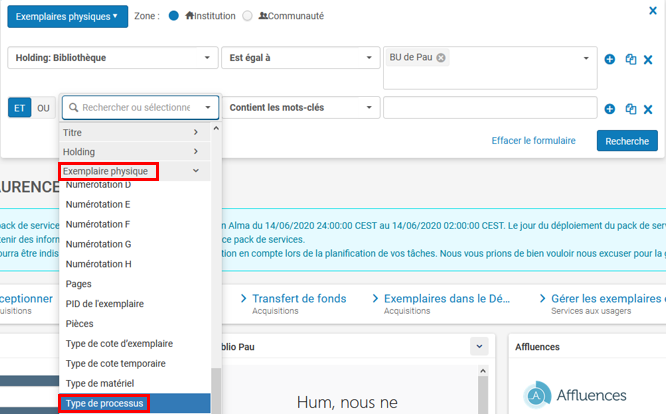Add a condition after the Holding row
Screen dimensions: 666x414
click(610, 59)
